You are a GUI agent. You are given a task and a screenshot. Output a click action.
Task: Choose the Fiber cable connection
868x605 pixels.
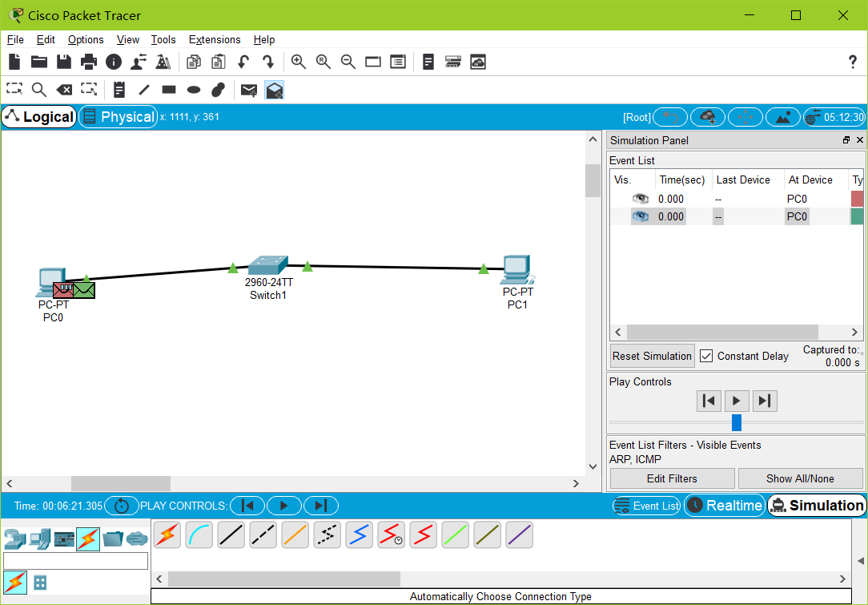point(295,534)
